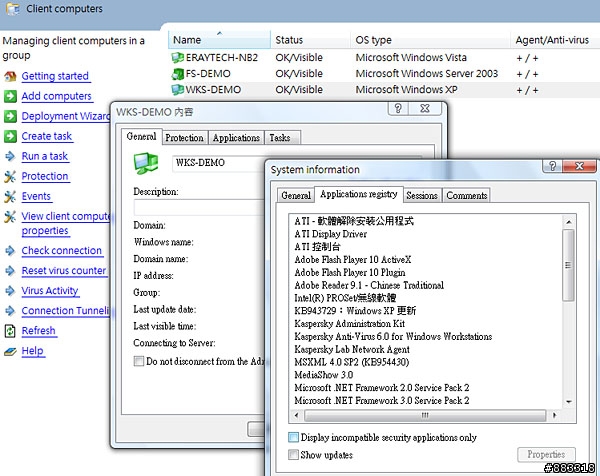Select MSXML 4.0 SP2 (KB954430) entry
Screen dimensions: 600x476
[x=352, y=362]
